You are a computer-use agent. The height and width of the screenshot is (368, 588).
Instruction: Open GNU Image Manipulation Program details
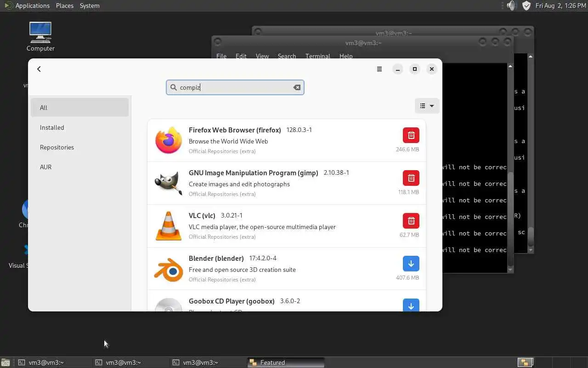coord(287,183)
